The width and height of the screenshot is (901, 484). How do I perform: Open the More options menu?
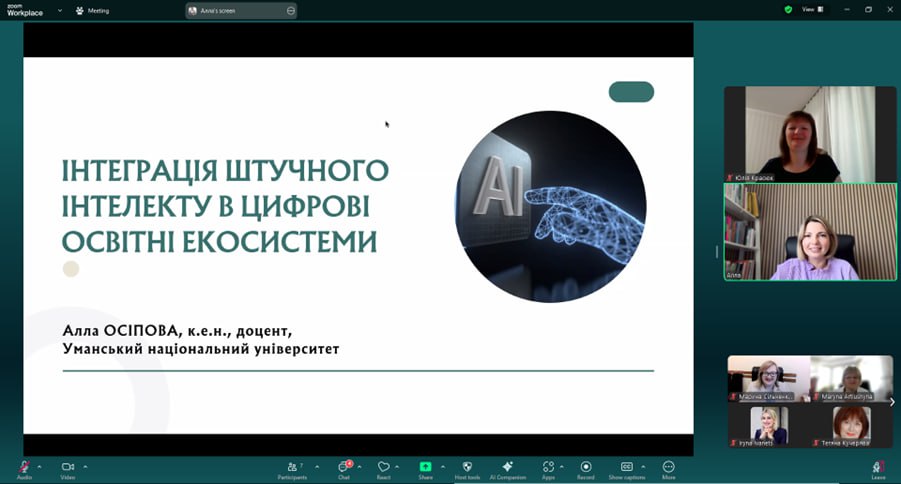668,467
